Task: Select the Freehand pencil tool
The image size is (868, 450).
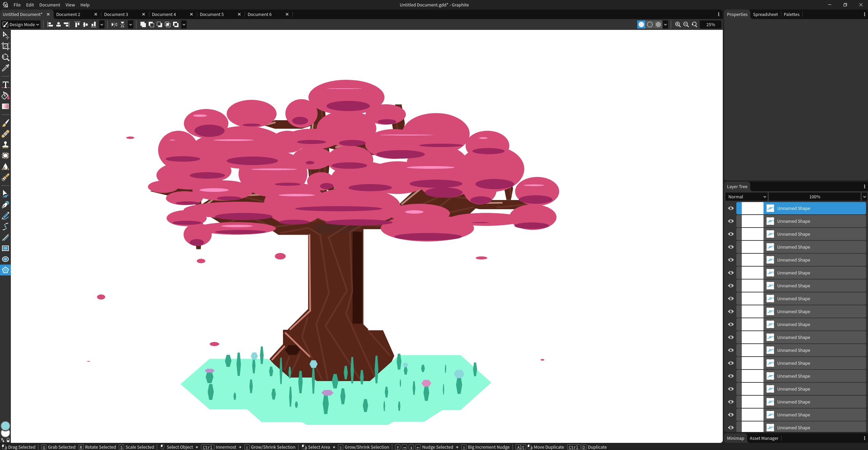Action: (x=5, y=216)
